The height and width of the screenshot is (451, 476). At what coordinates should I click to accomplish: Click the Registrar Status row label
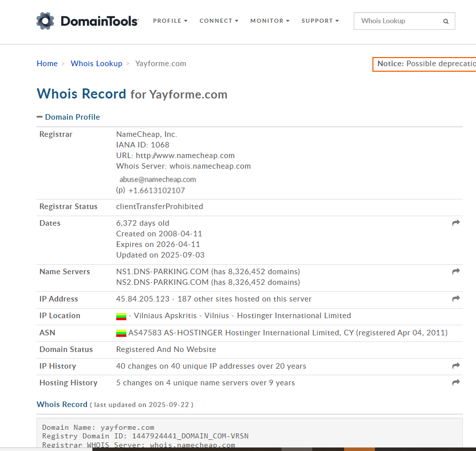[68, 207]
